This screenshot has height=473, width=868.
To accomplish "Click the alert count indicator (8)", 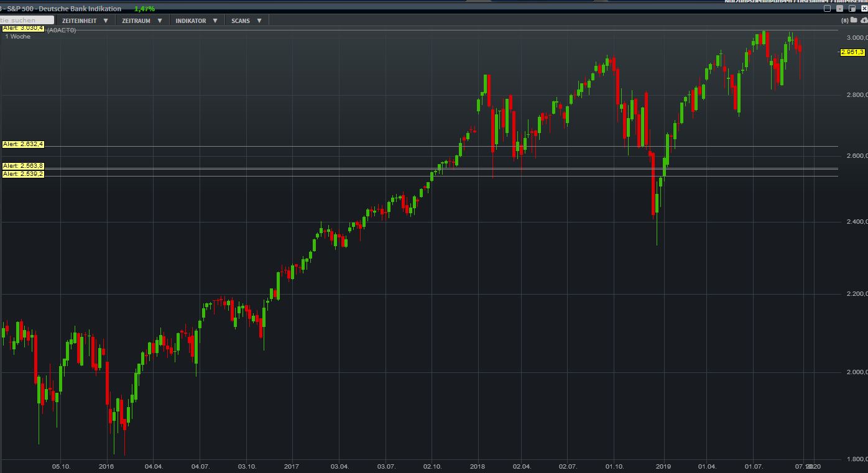I will coord(844,20).
